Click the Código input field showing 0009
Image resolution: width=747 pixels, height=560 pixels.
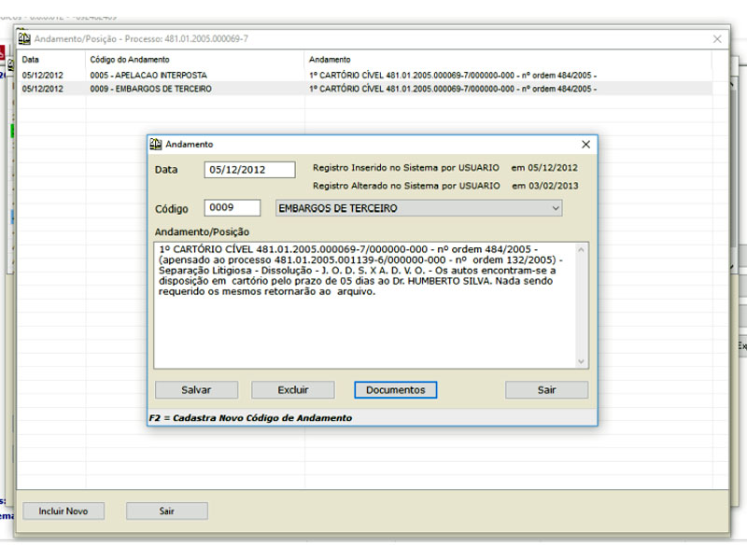click(x=231, y=207)
